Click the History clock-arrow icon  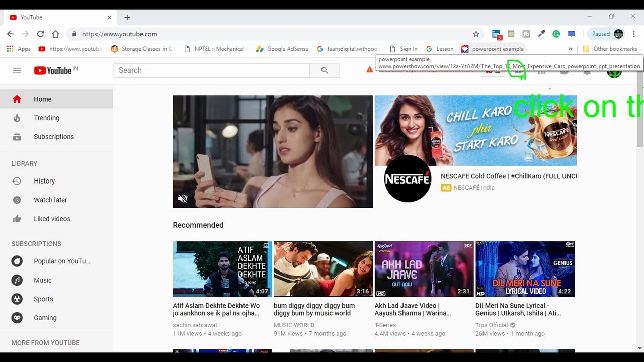(x=17, y=181)
